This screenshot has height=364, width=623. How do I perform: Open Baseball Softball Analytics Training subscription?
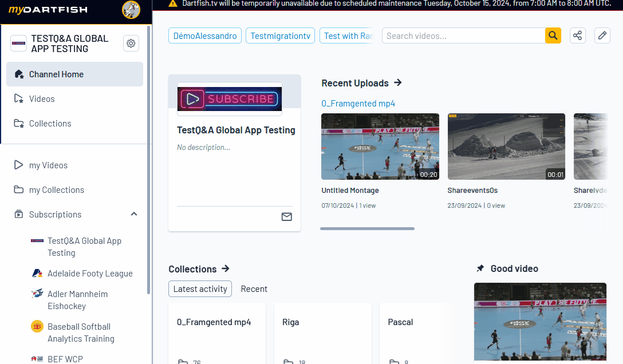[81, 333]
